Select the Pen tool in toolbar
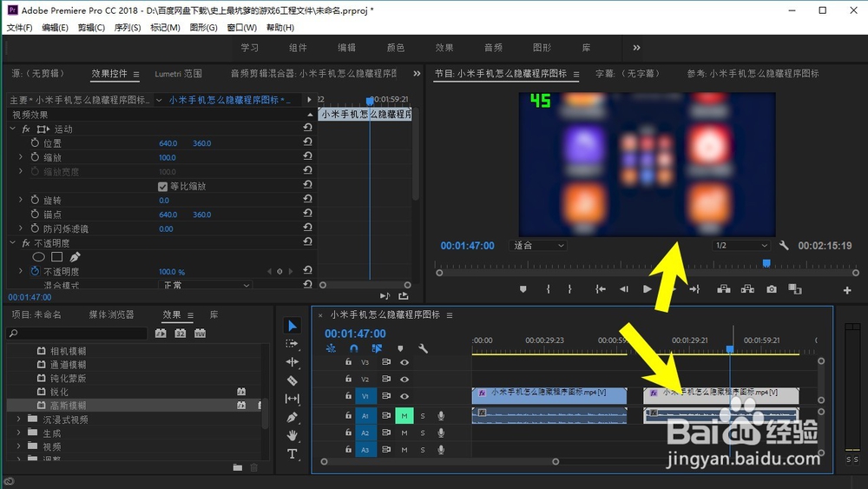This screenshot has width=868, height=489. (293, 418)
